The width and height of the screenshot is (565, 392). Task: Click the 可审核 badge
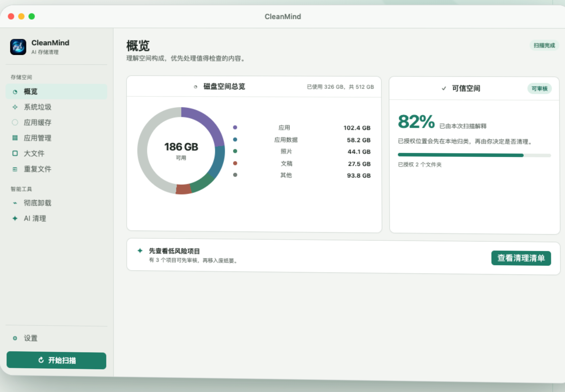point(539,89)
